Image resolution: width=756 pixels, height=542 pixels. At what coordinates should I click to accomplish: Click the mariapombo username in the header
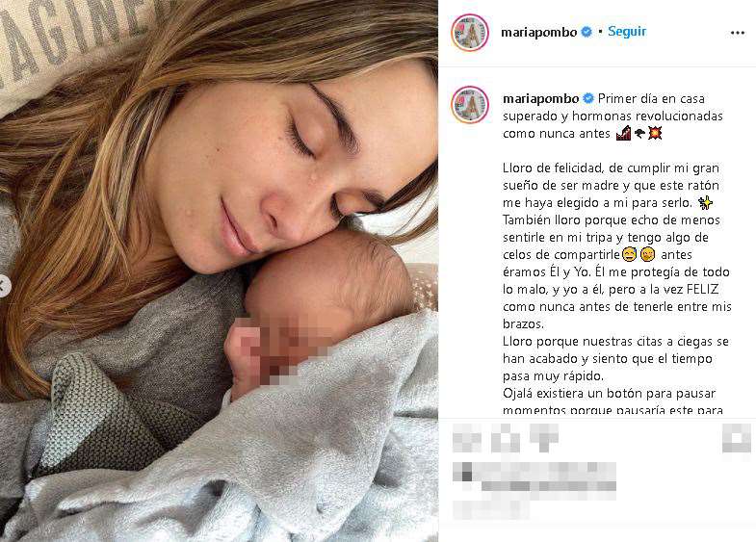point(539,33)
